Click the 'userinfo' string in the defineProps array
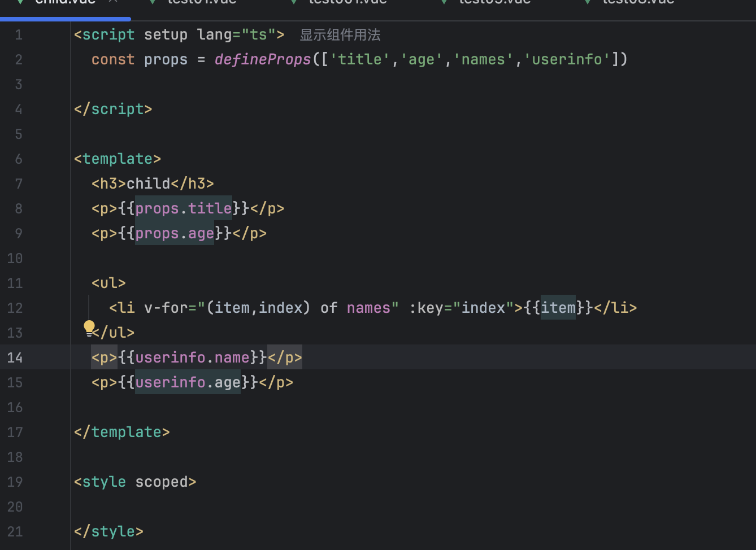This screenshot has width=756, height=550. click(x=567, y=60)
